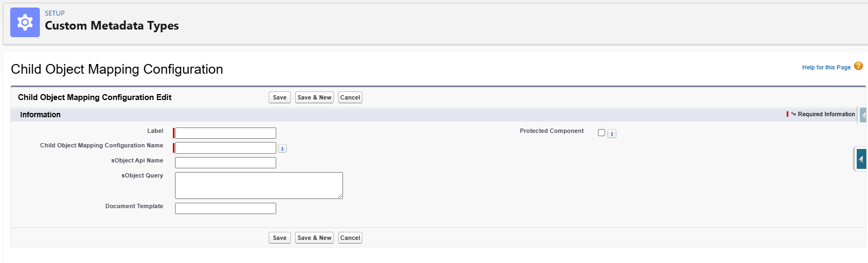Focus the sObject Api Name field

click(x=226, y=162)
